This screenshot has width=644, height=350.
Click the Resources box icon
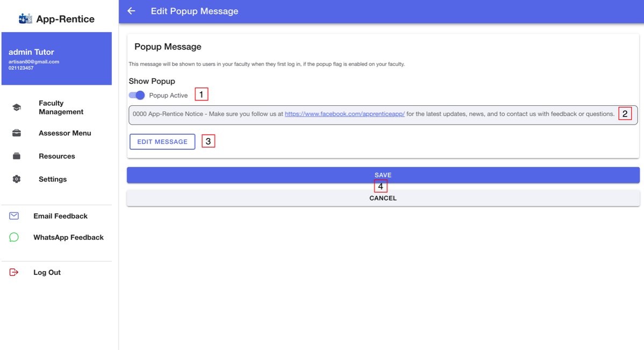tap(17, 156)
